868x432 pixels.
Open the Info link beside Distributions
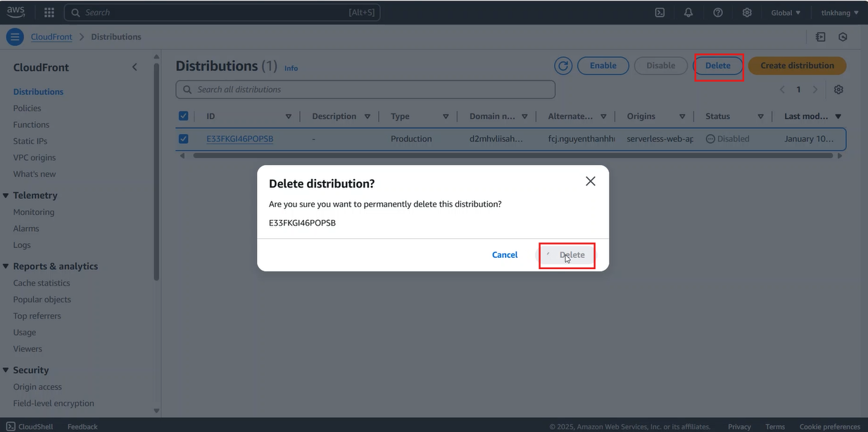(291, 68)
